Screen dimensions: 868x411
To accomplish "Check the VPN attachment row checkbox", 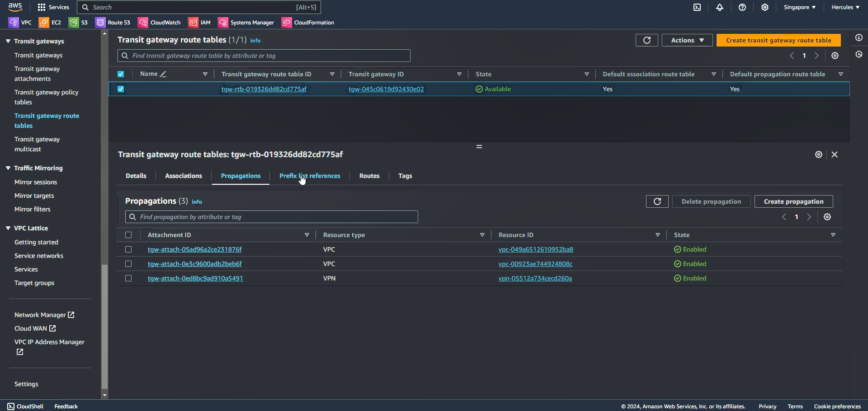I will coord(128,278).
